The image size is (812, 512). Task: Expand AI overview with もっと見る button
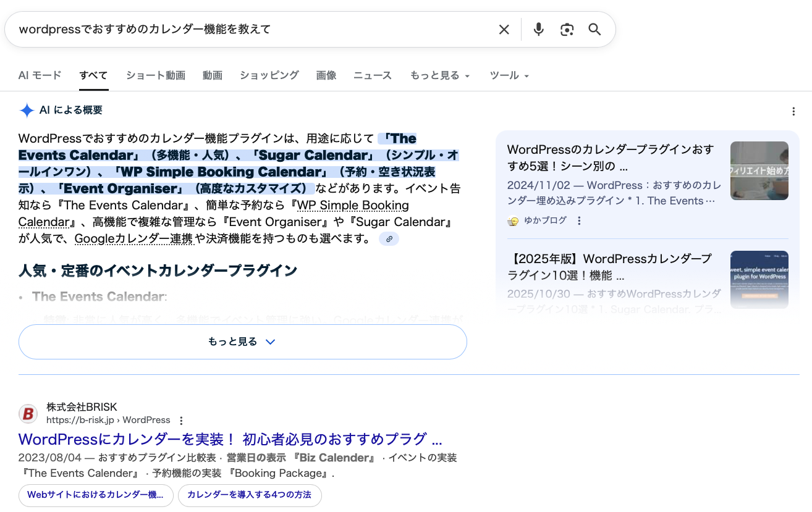pyautogui.click(x=242, y=342)
